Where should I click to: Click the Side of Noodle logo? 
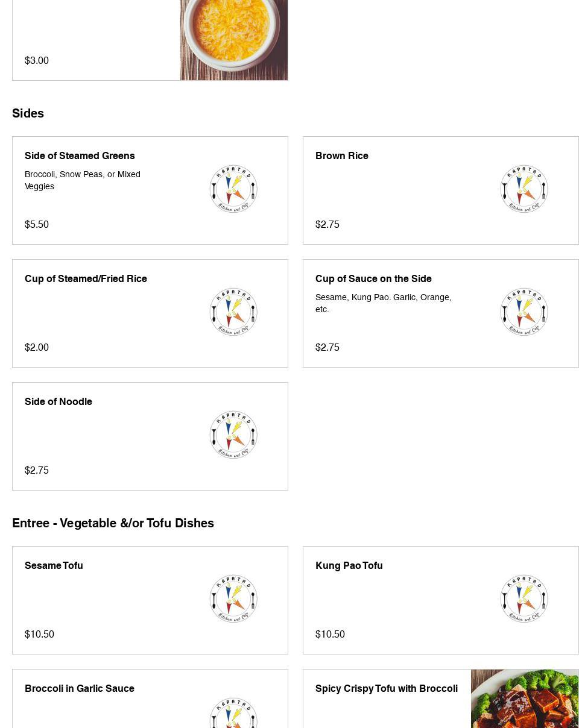pos(233,435)
